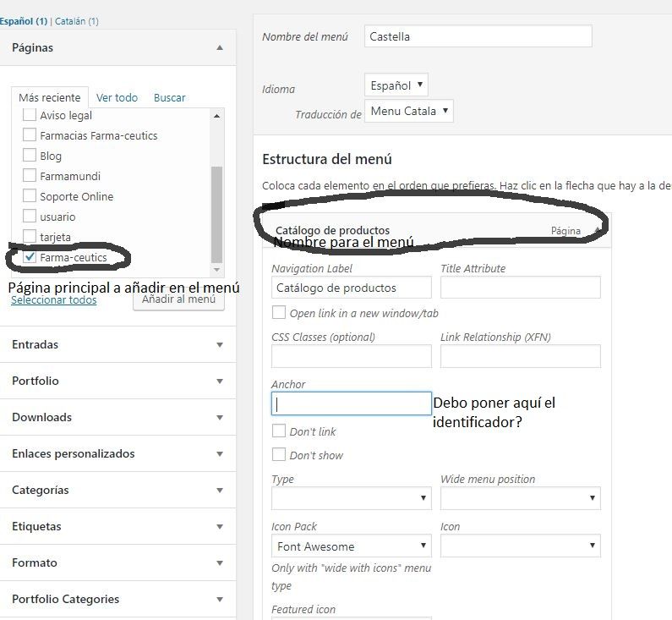The width and height of the screenshot is (672, 620).
Task: Click the Añadir al menú button
Action: coord(178,299)
